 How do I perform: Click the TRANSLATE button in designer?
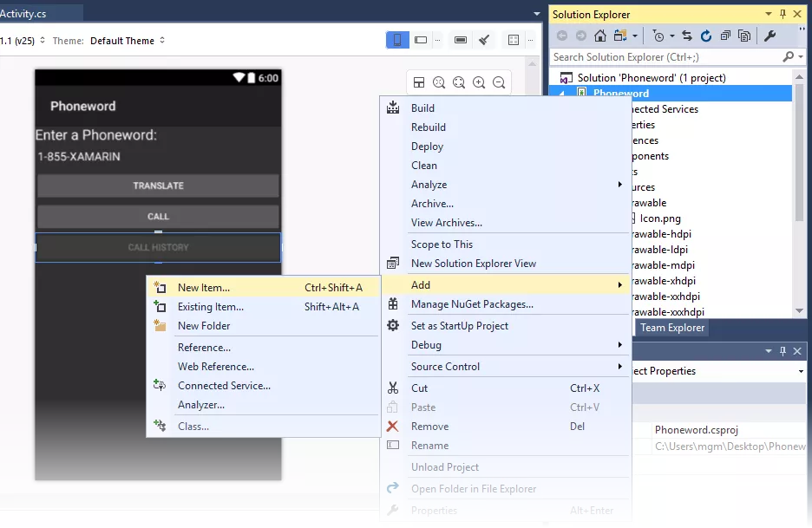click(158, 186)
